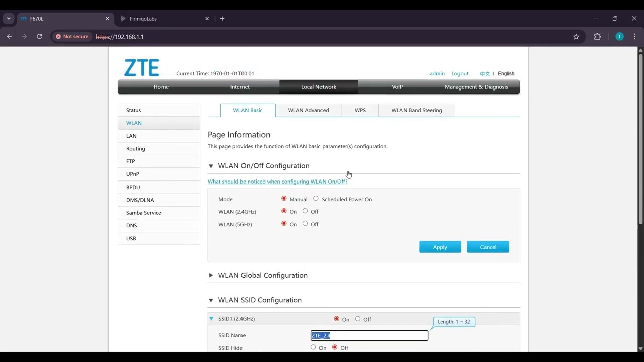Close the F670L tab
Screen dimensions: 644x362
(107, 19)
